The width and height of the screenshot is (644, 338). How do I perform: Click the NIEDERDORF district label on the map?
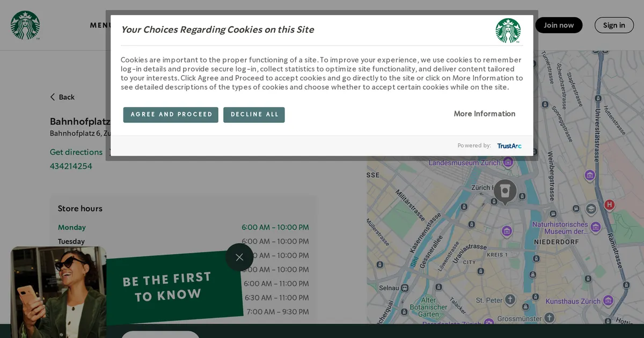click(x=557, y=243)
